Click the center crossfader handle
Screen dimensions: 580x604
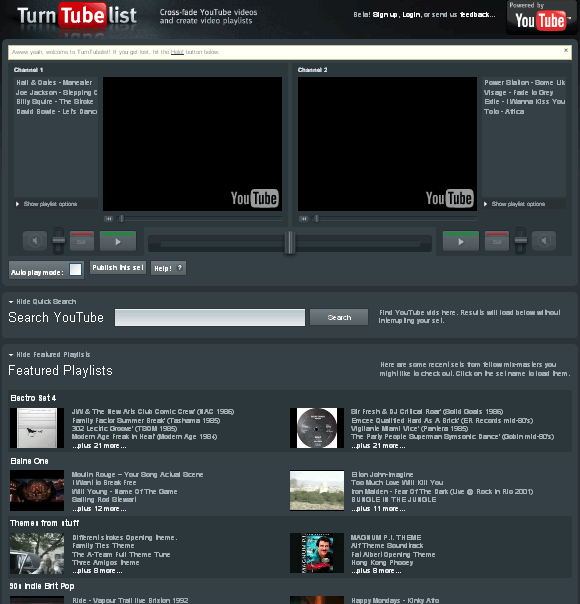click(x=290, y=243)
